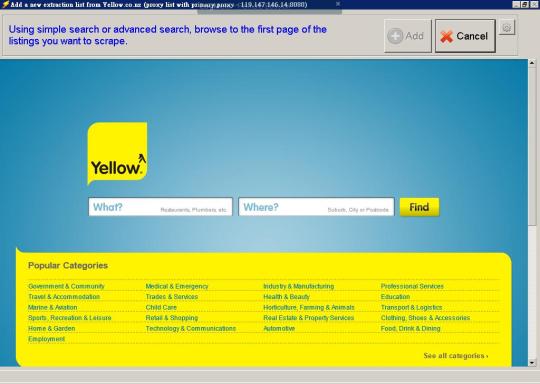Open Retail & Shopping category
The image size is (540, 384).
172,318
